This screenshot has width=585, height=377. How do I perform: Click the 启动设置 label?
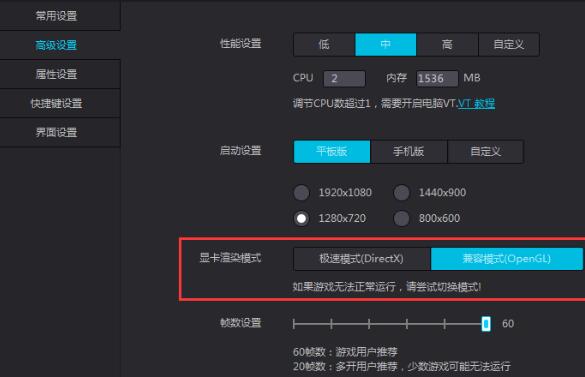point(241,151)
